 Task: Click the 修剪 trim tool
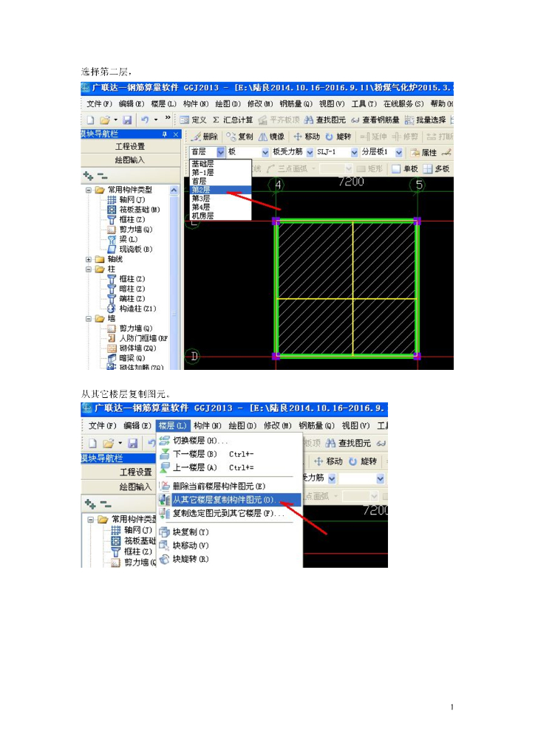click(x=405, y=137)
